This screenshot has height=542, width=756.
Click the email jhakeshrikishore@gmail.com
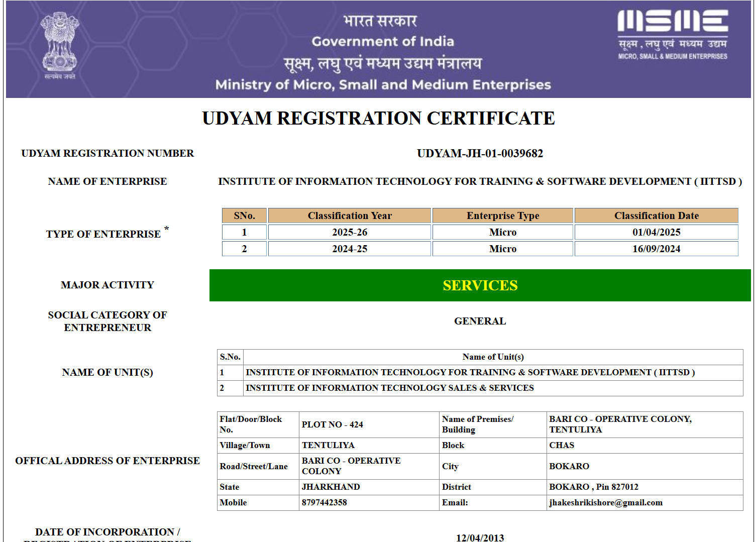tap(605, 503)
